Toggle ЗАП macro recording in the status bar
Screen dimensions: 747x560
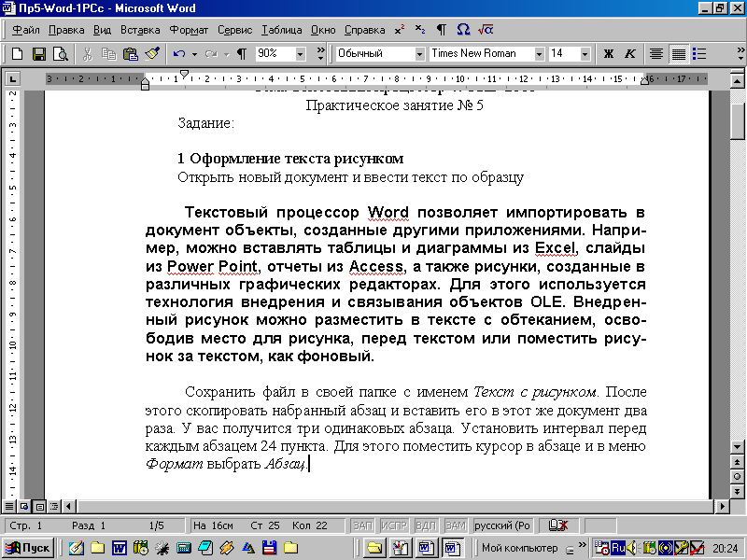click(362, 525)
